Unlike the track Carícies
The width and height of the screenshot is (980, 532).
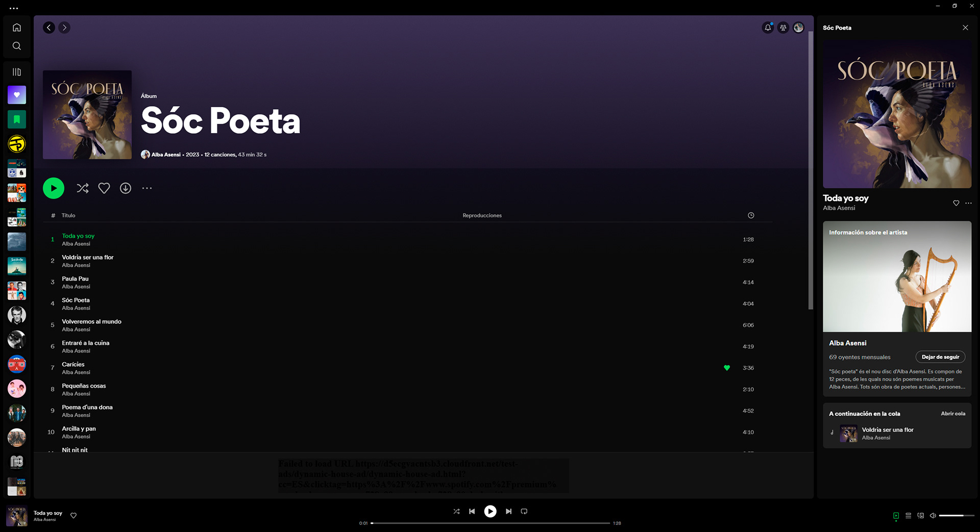point(727,368)
